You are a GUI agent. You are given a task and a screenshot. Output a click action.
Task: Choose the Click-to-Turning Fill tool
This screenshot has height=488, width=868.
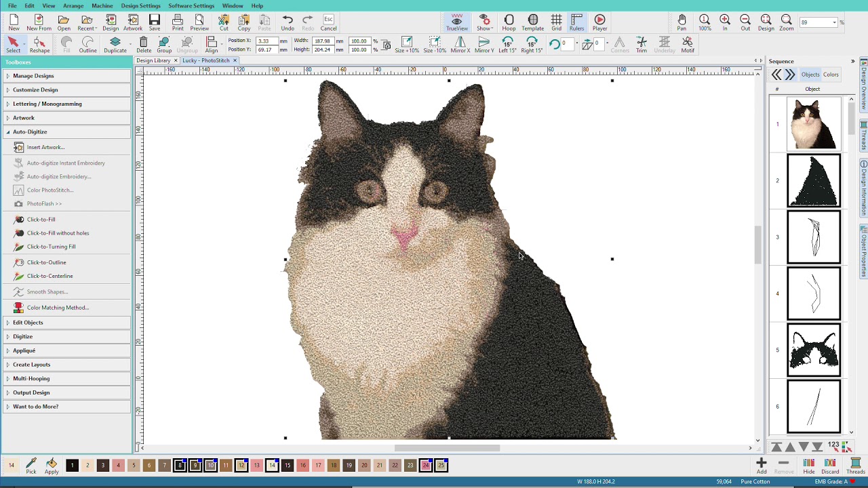[x=51, y=247]
